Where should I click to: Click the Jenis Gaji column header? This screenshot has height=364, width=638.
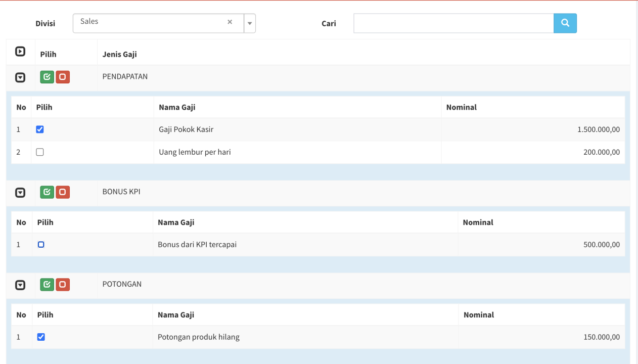click(119, 54)
